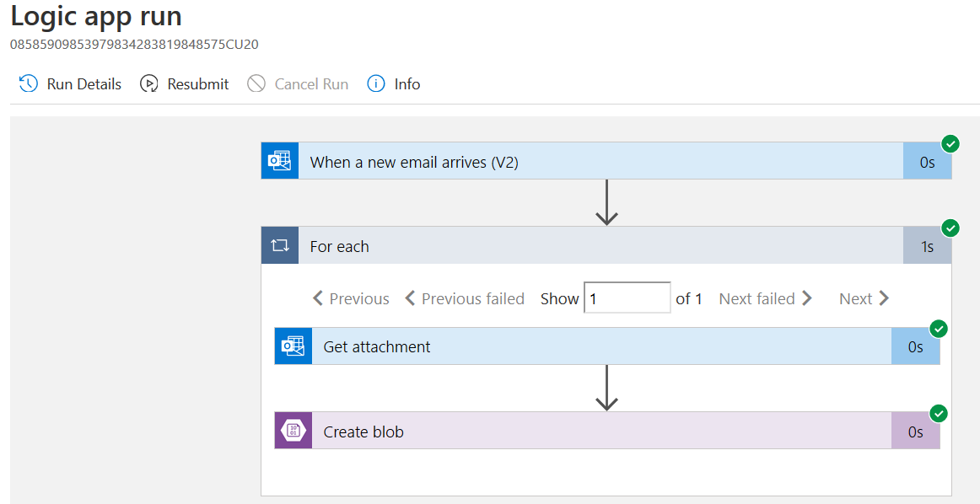Expand the Get attachment action
Viewport: 980px width, 504px height.
pos(590,346)
